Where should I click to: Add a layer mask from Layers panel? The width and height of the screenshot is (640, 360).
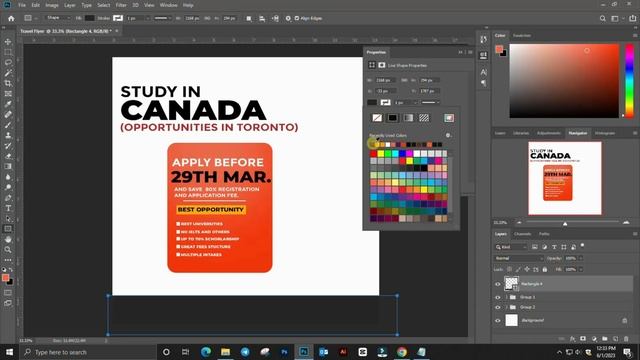pos(583,339)
